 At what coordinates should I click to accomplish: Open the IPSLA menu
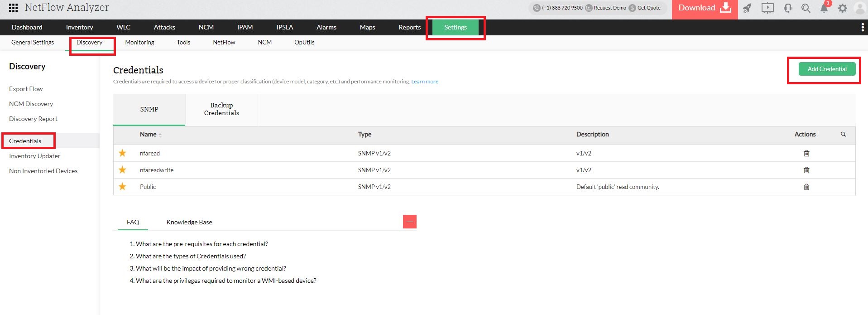coord(285,27)
